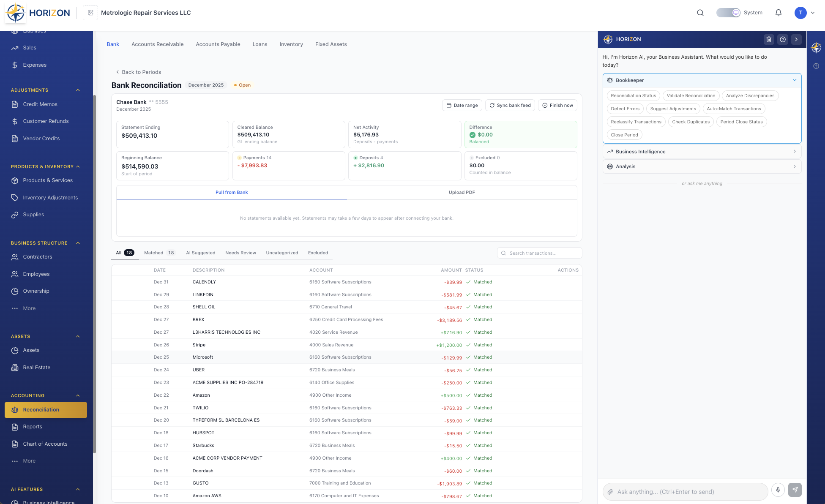Toggle the System theme switch
This screenshot has width=825, height=504.
(728, 13)
